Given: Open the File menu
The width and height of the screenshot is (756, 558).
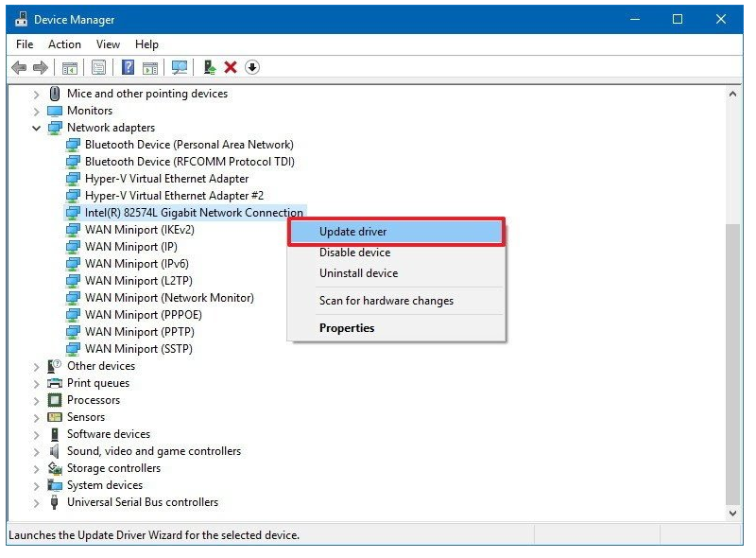Looking at the screenshot, I should coord(25,44).
